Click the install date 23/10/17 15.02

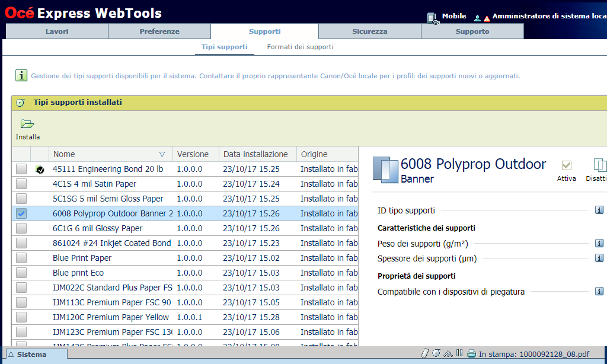(x=251, y=258)
